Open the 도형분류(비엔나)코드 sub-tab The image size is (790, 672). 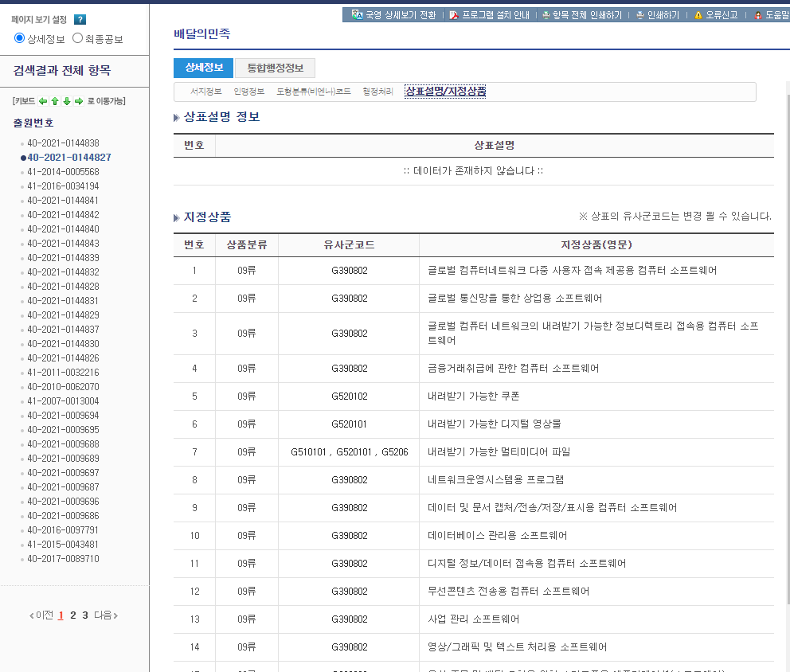[x=314, y=92]
